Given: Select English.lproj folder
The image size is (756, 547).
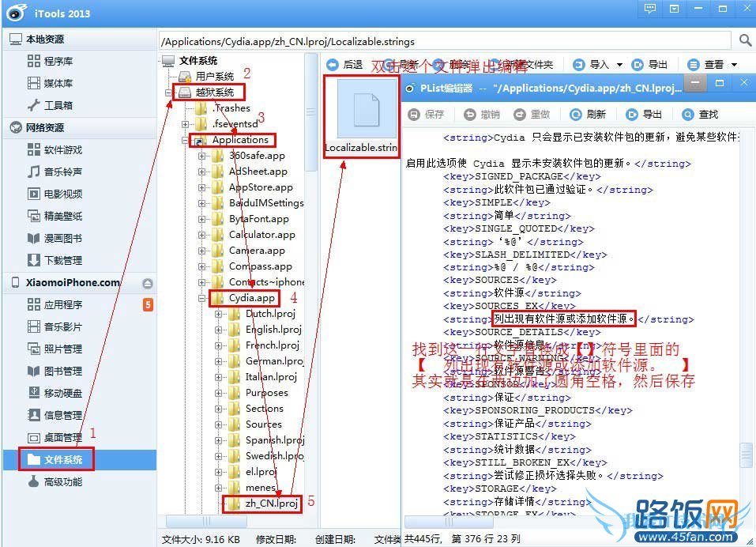Looking at the screenshot, I should (x=273, y=330).
